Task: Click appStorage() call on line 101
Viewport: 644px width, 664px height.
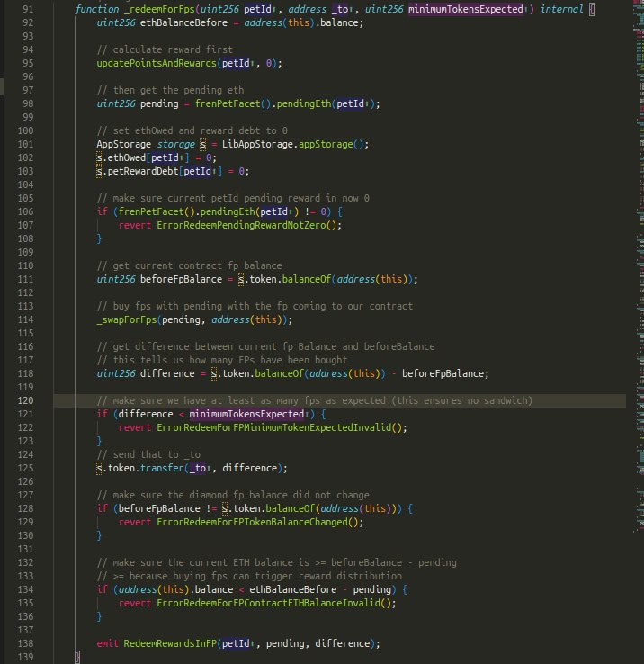Action: point(334,144)
